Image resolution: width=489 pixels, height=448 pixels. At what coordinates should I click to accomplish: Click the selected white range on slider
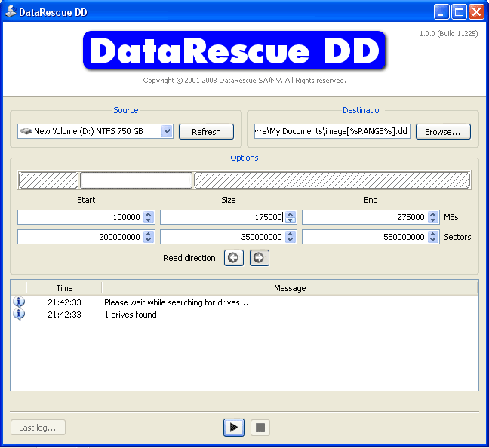pos(137,180)
